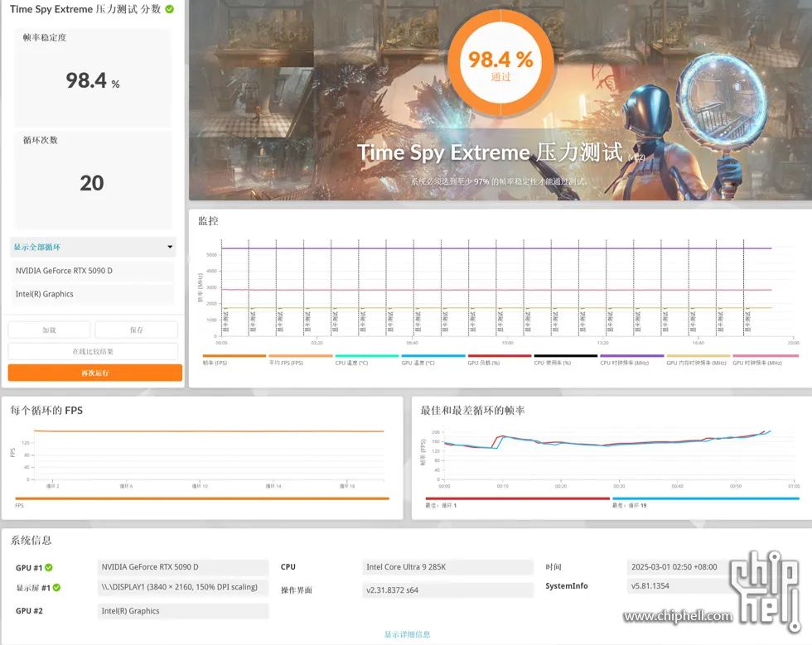This screenshot has height=645, width=812.
Task: Toggle the CPU 温度 (°C) legend series
Action: point(366,360)
